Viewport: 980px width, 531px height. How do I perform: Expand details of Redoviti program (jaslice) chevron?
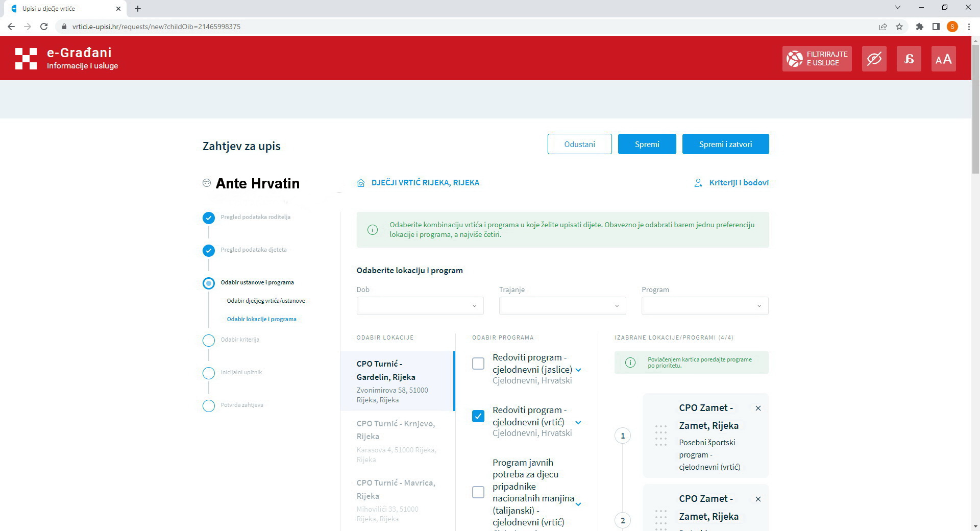tap(578, 370)
